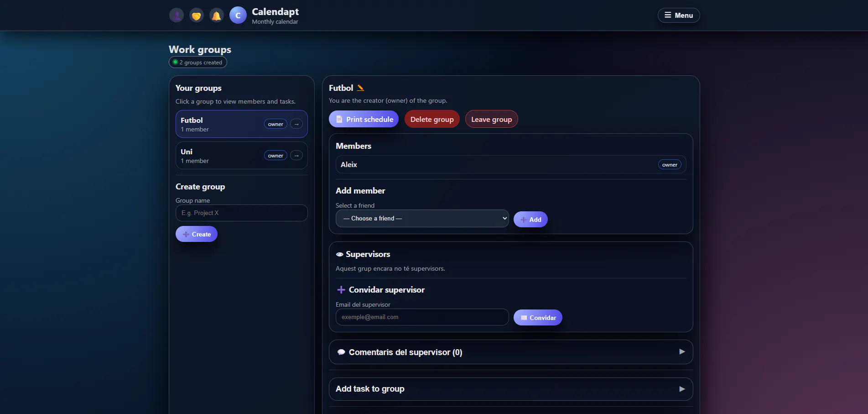
Task: Open the notifications bell icon
Action: tap(217, 16)
